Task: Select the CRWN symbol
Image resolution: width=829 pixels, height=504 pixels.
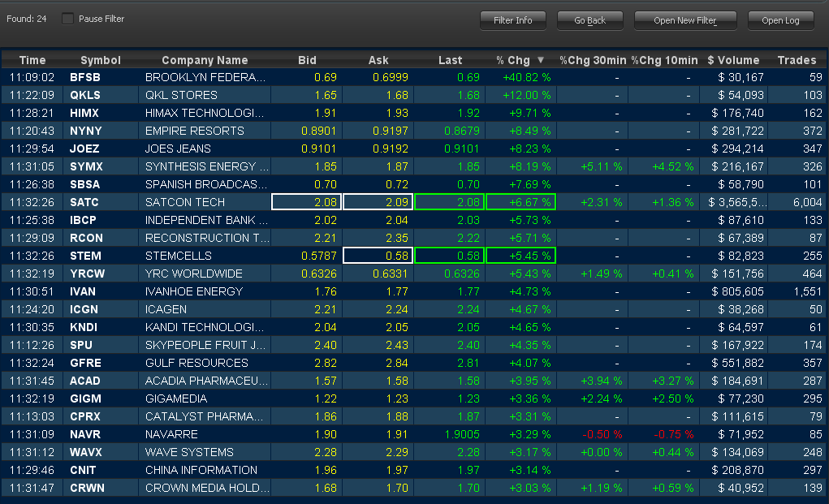Action: 87,488
